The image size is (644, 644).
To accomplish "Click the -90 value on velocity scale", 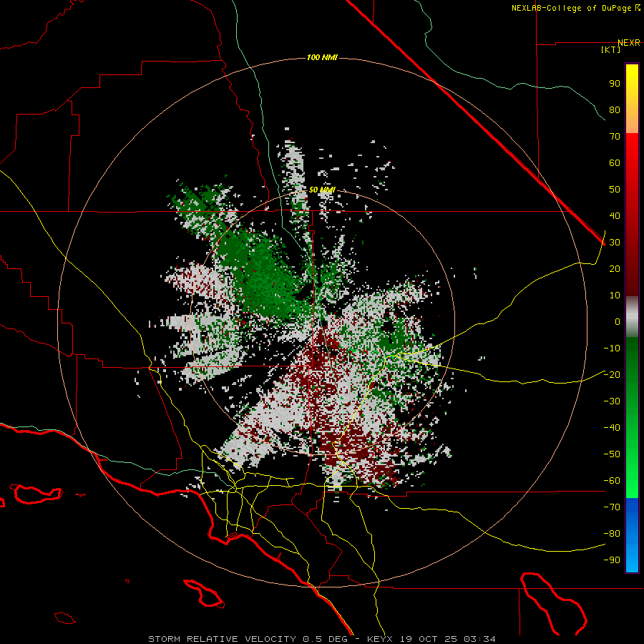I will pos(612,560).
